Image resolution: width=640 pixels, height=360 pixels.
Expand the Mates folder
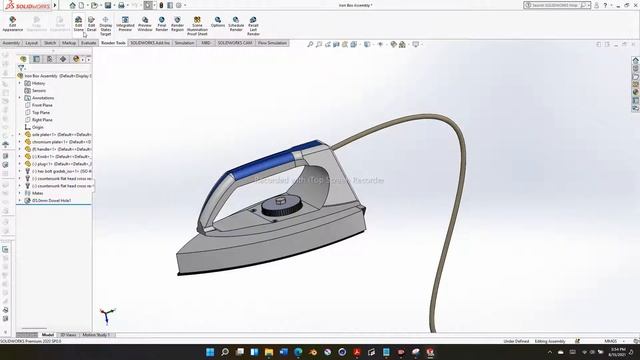tap(20, 193)
